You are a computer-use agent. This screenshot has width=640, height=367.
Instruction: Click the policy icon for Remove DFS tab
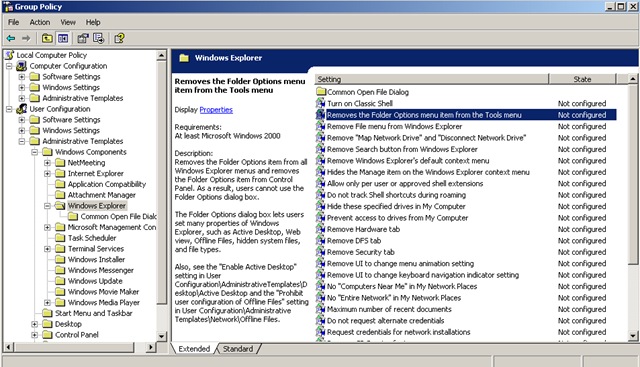320,240
